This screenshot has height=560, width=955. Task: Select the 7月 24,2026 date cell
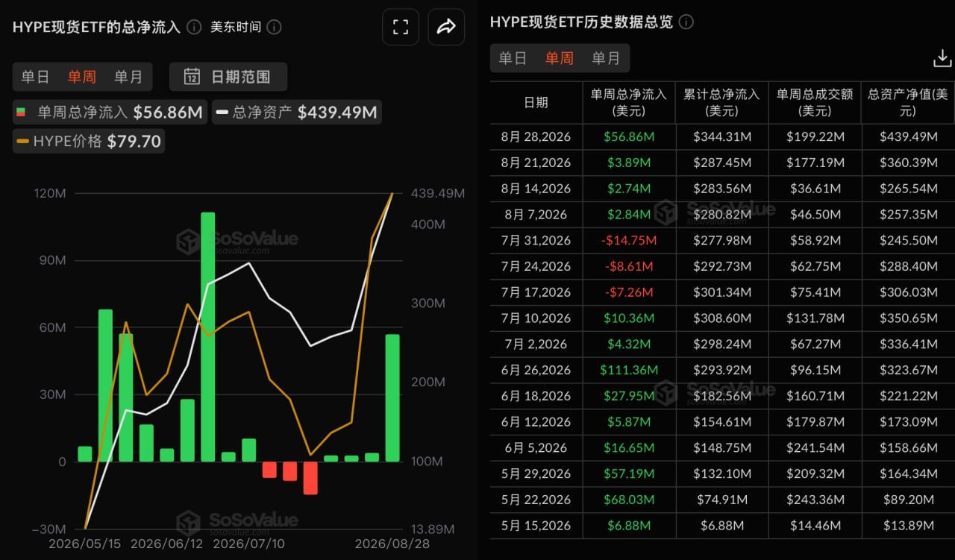[536, 266]
